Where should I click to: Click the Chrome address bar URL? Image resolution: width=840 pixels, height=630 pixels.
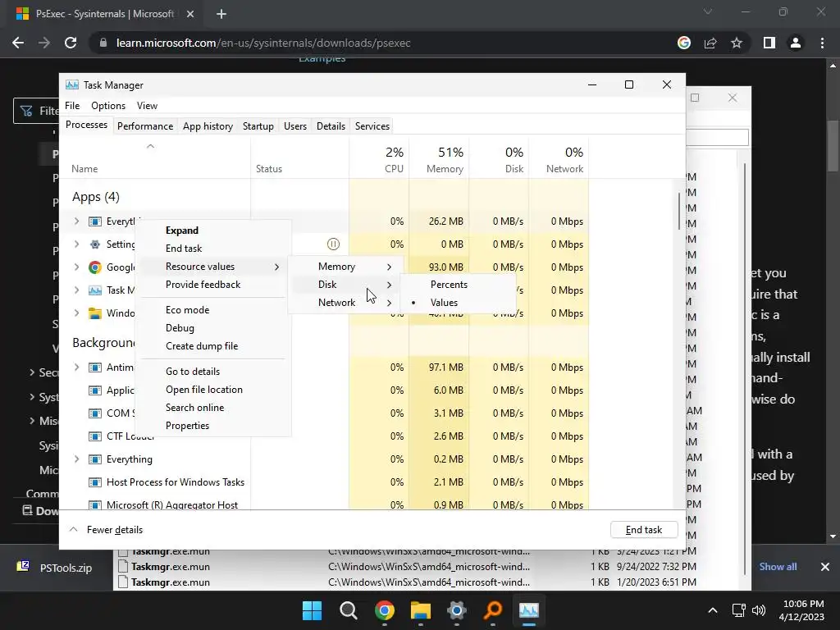click(263, 43)
